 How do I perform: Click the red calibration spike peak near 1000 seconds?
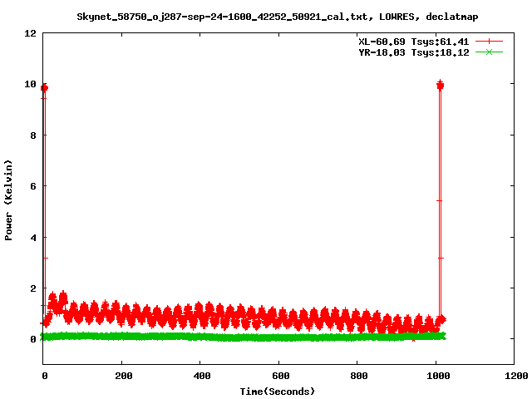click(440, 85)
